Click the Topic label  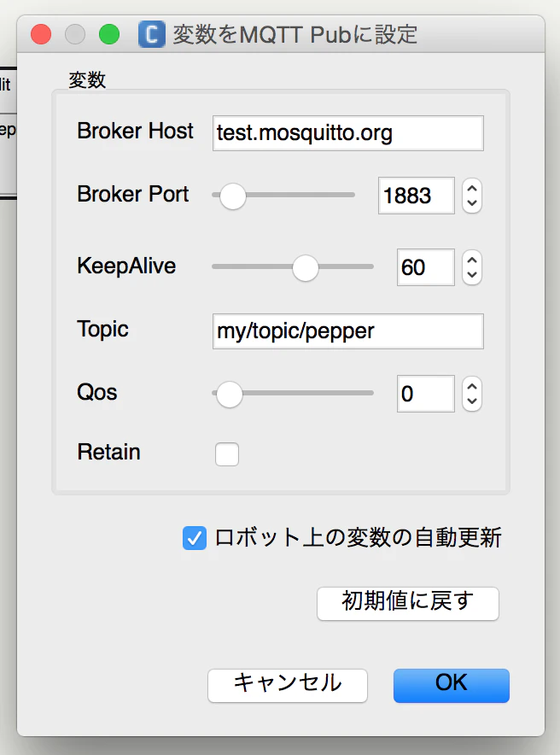point(103,330)
